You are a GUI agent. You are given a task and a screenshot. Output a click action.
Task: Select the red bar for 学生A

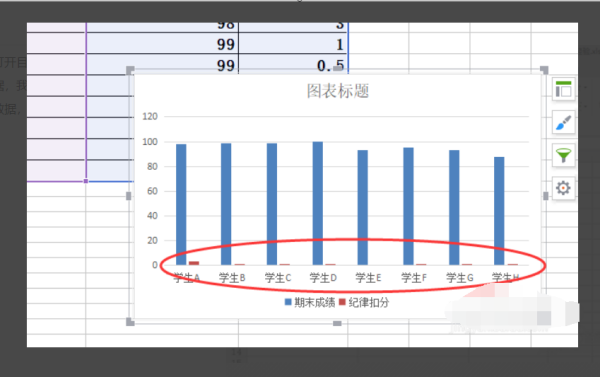point(194,263)
